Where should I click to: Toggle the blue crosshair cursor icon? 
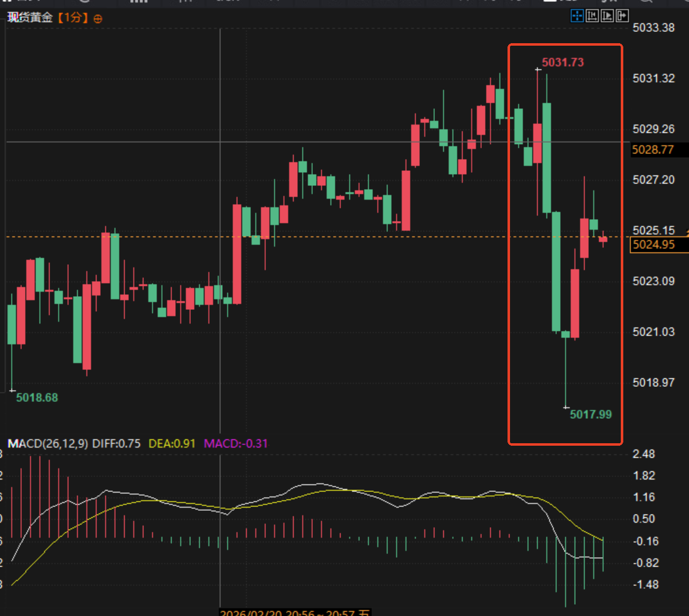tap(577, 16)
